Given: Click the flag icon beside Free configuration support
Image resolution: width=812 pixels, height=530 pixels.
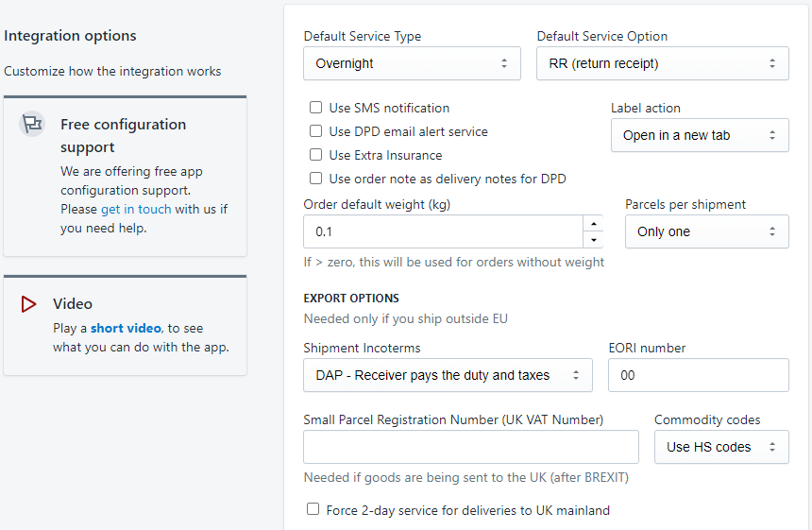Looking at the screenshot, I should [32, 124].
